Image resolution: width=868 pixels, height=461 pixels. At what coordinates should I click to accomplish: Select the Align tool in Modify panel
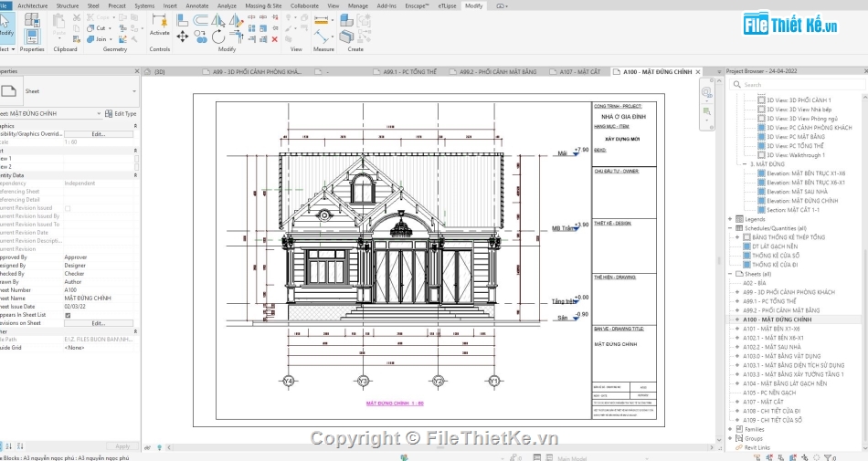coord(183,21)
